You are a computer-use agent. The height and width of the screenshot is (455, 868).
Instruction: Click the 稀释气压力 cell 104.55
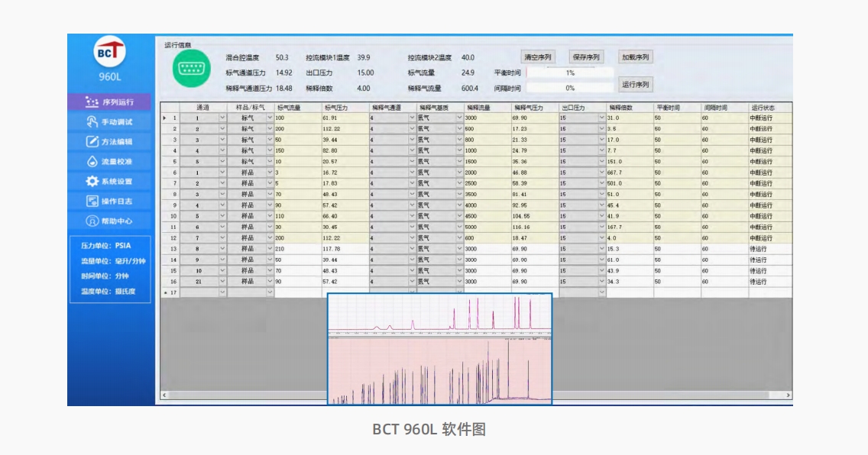pyautogui.click(x=536, y=216)
